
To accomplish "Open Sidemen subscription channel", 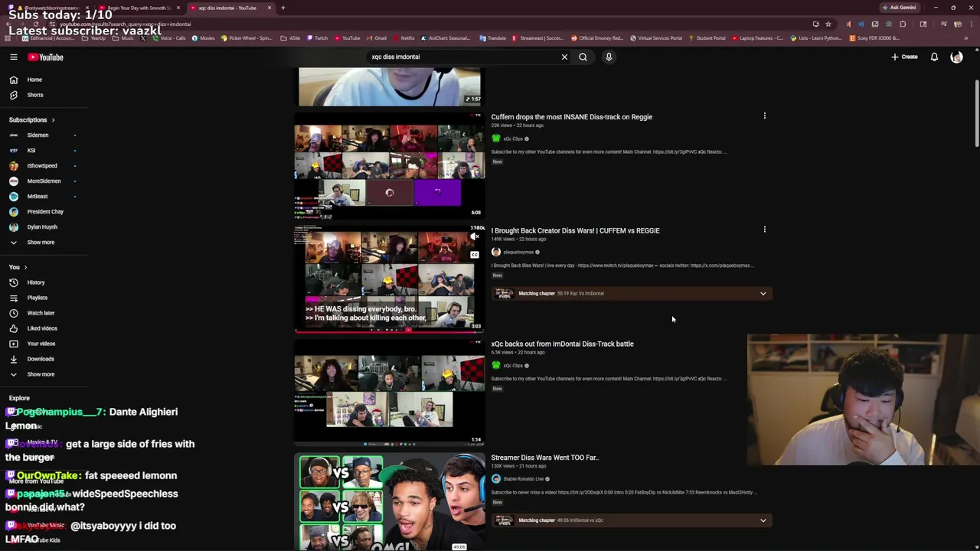I will coord(38,135).
